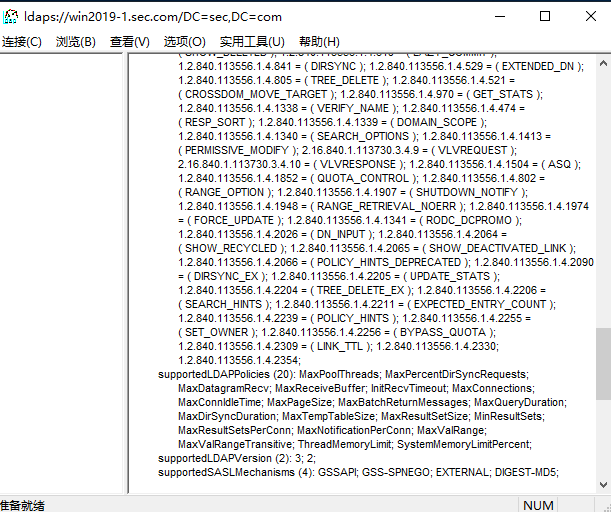Open the 查看(V) menu
Viewport: 611px width, 512px height.
pyautogui.click(x=130, y=42)
